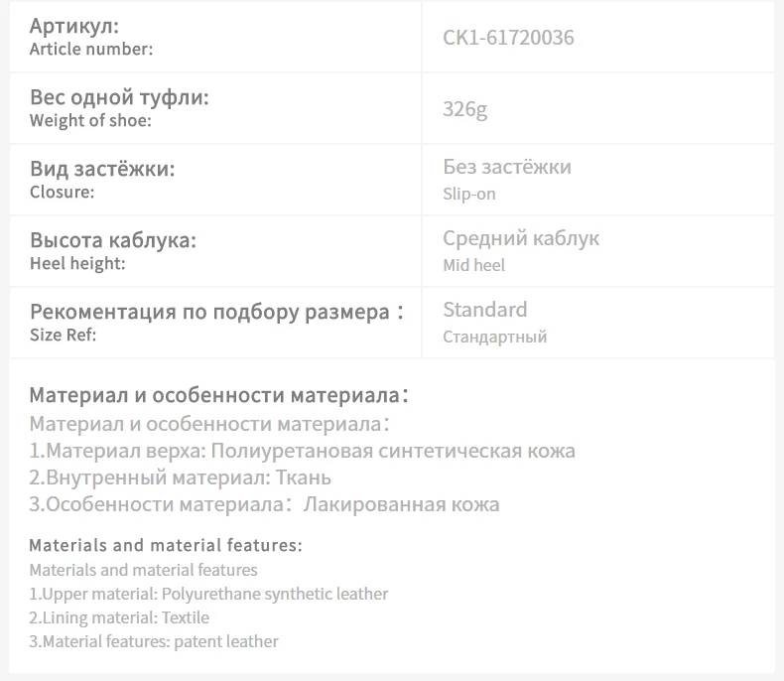Image resolution: width=784 pixels, height=681 pixels.
Task: Select the Вес одной туфли label
Action: (x=119, y=97)
